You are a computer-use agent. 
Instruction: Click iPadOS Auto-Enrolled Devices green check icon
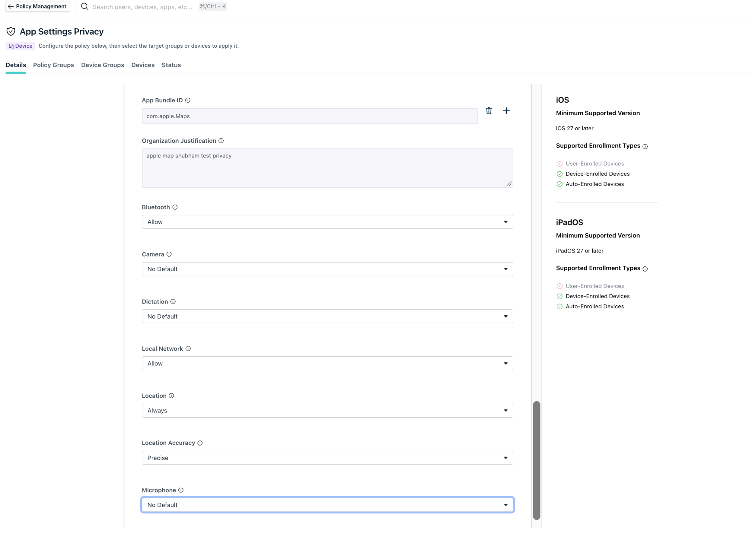point(560,307)
